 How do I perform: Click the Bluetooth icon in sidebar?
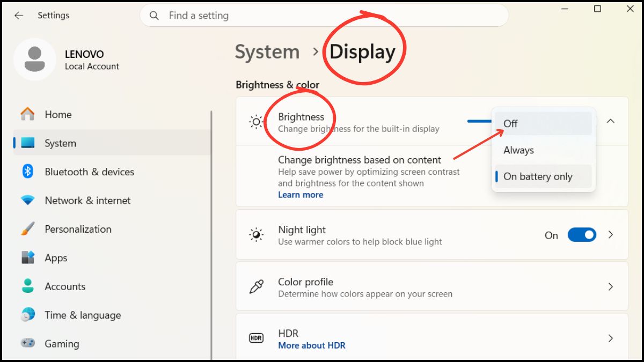click(27, 172)
